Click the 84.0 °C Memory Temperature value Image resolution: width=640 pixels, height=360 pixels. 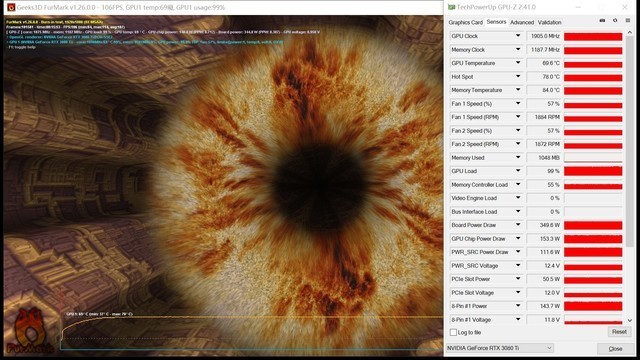(x=551, y=90)
